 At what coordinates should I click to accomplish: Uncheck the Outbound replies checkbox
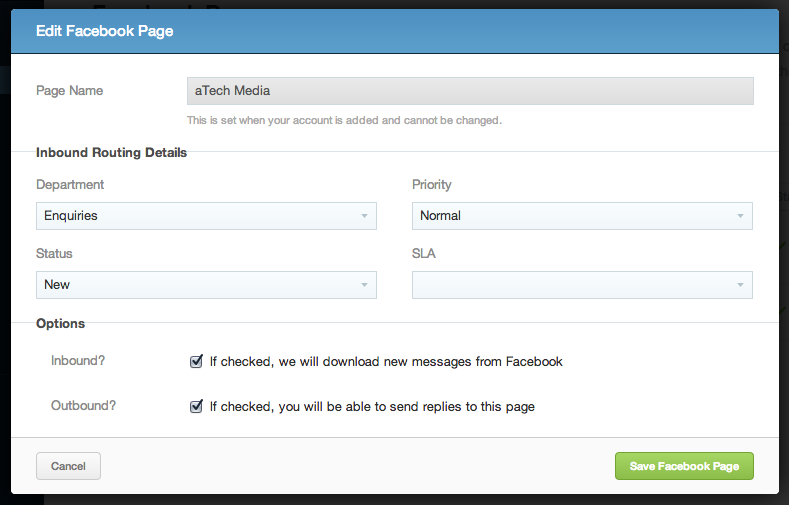[x=196, y=406]
